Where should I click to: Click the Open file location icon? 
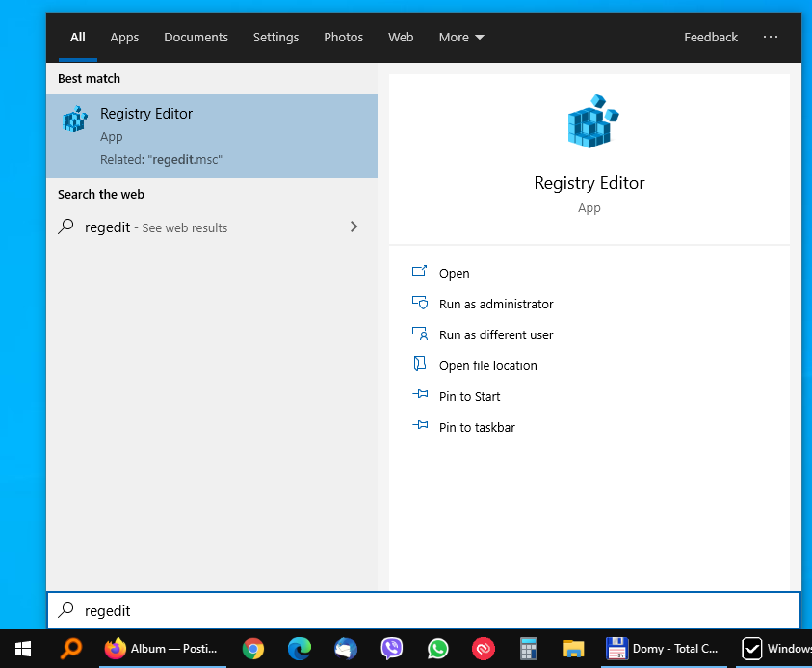[x=419, y=363]
